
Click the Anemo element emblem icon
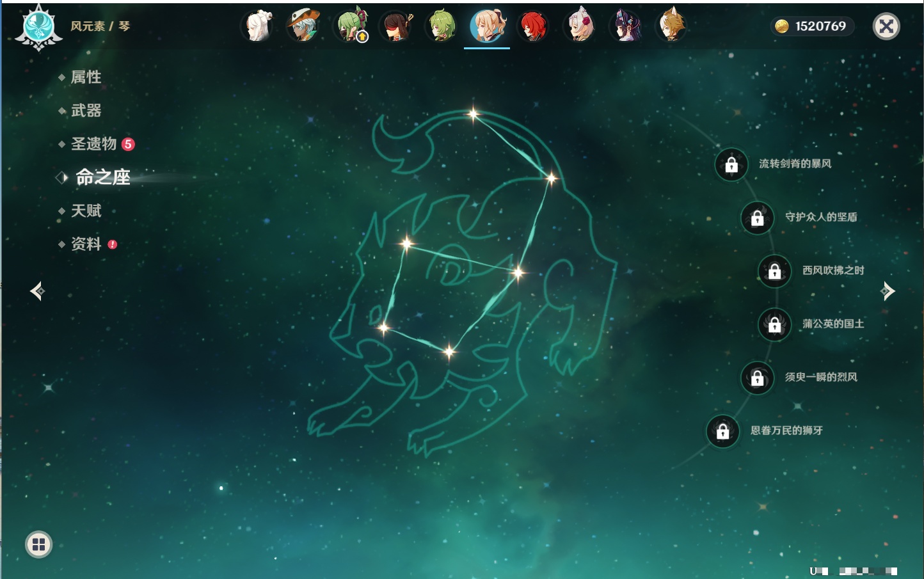[39, 28]
